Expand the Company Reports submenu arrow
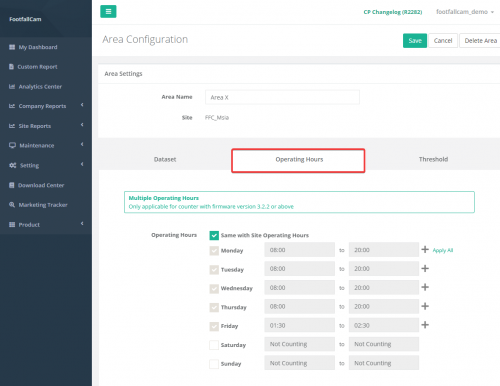Screen dimensions: 500x386 [x=82, y=105]
